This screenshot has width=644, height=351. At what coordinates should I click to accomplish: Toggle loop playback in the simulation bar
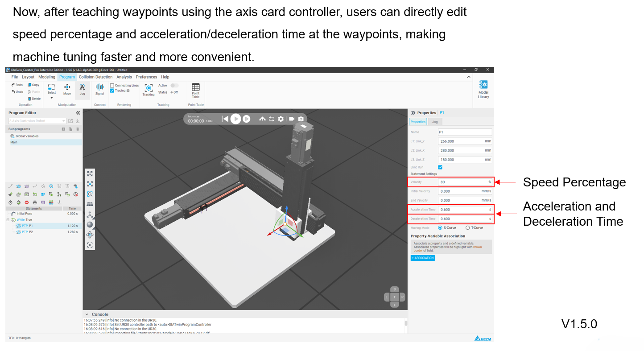point(271,119)
